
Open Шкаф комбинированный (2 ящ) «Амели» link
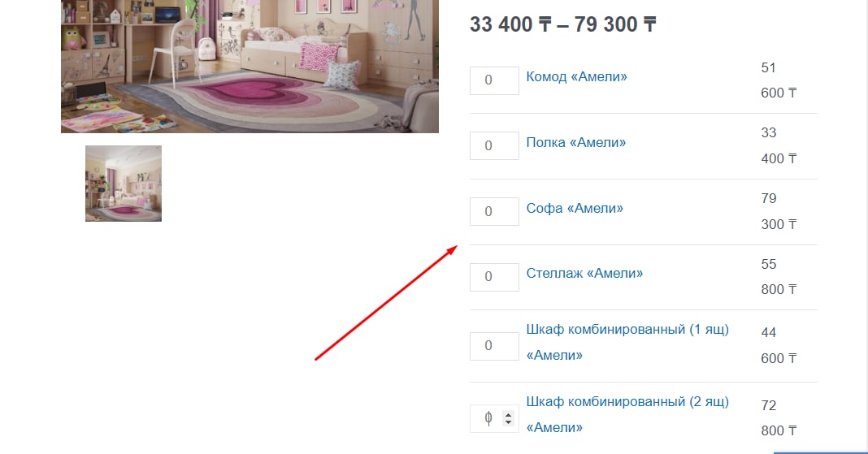click(627, 415)
